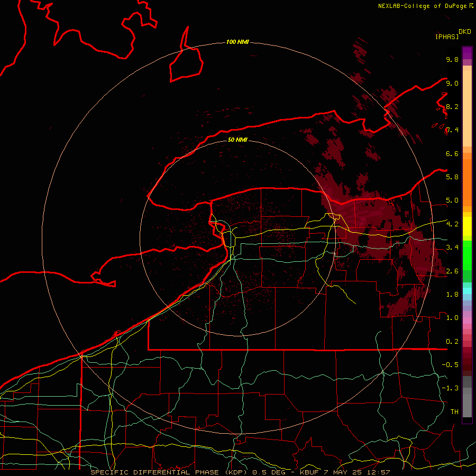This screenshot has width=476, height=476.
Task: Pick the yellow segment of the color bar
Action: pyautogui.click(x=467, y=226)
